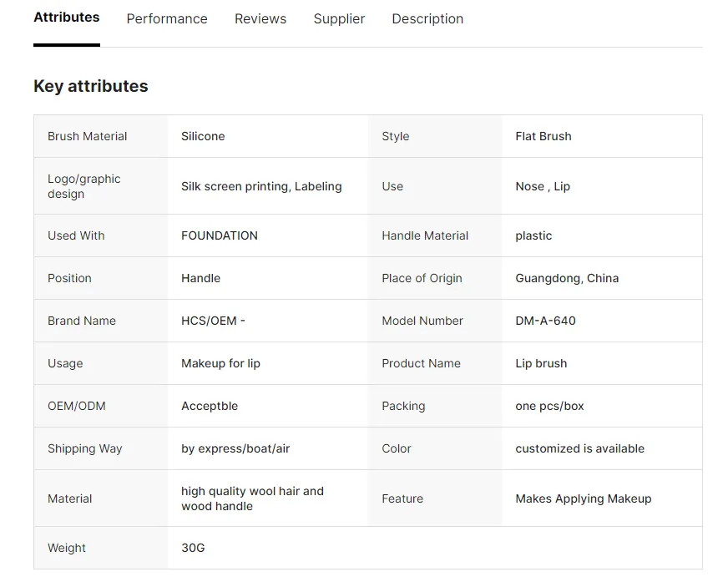Click the Silicone brush material value
Image resolution: width=728 pixels, height=587 pixels.
203,136
